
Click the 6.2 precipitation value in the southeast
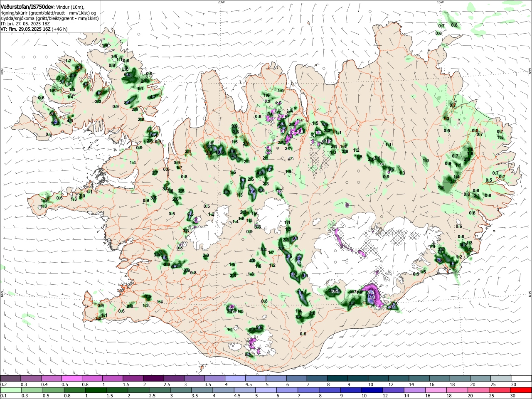click(453, 263)
